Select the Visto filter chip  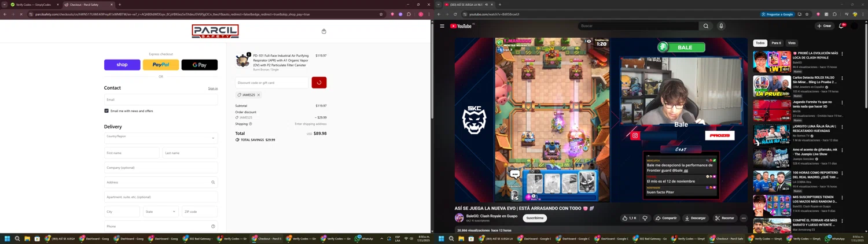792,43
